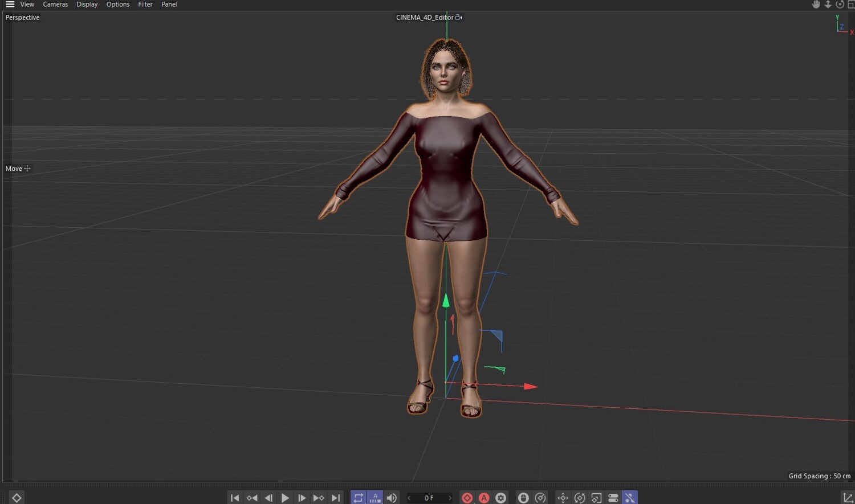The height and width of the screenshot is (504, 855).
Task: Click the Perspective view label
Action: tap(22, 18)
